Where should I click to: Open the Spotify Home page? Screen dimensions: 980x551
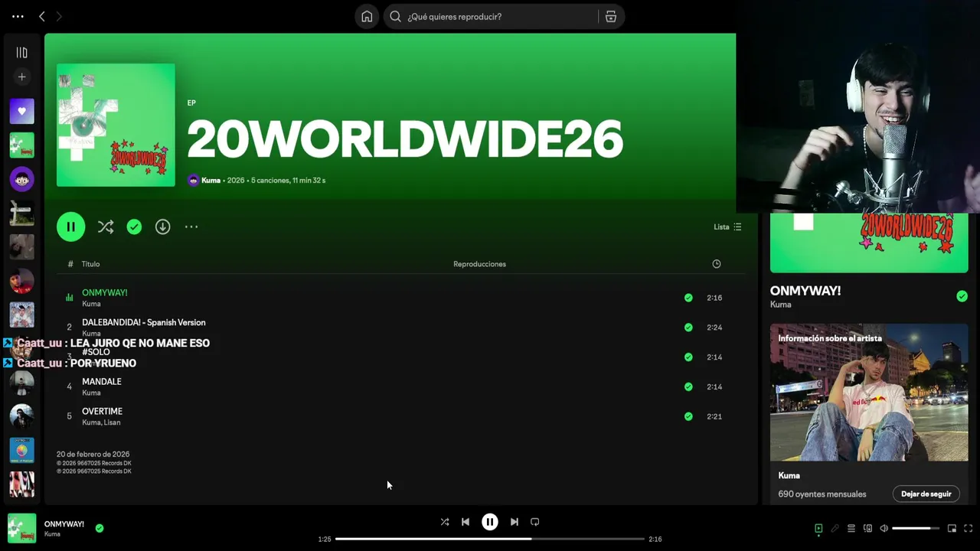pos(367,17)
